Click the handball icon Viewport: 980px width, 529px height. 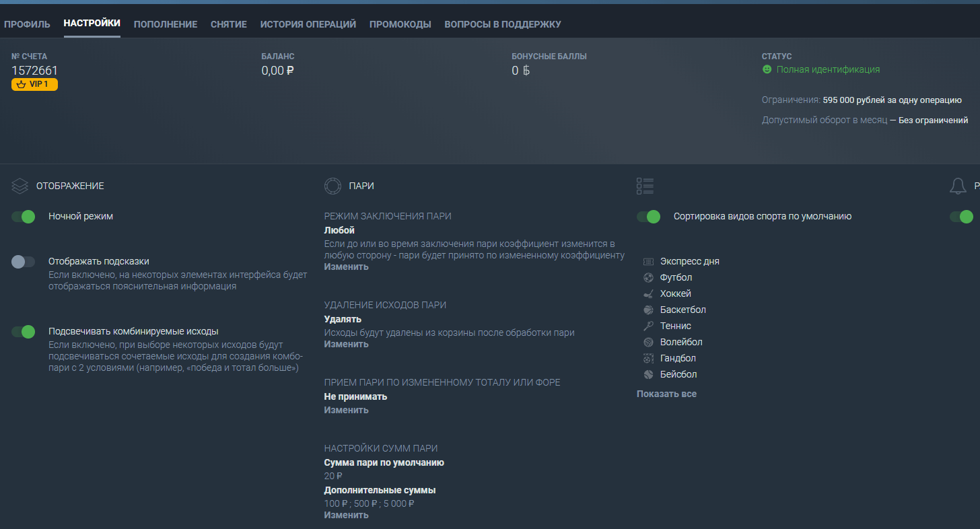648,359
